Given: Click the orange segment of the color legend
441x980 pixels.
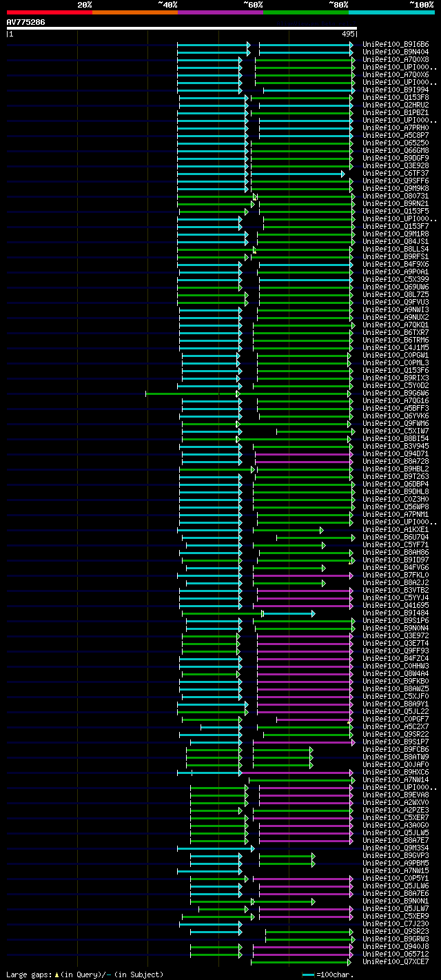Looking at the screenshot, I should coord(135,12).
